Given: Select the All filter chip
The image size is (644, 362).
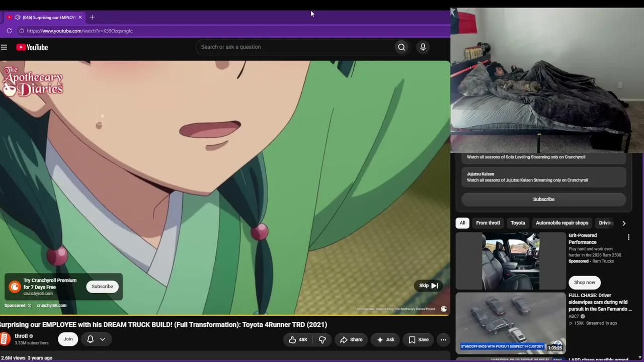Looking at the screenshot, I should pos(462,223).
